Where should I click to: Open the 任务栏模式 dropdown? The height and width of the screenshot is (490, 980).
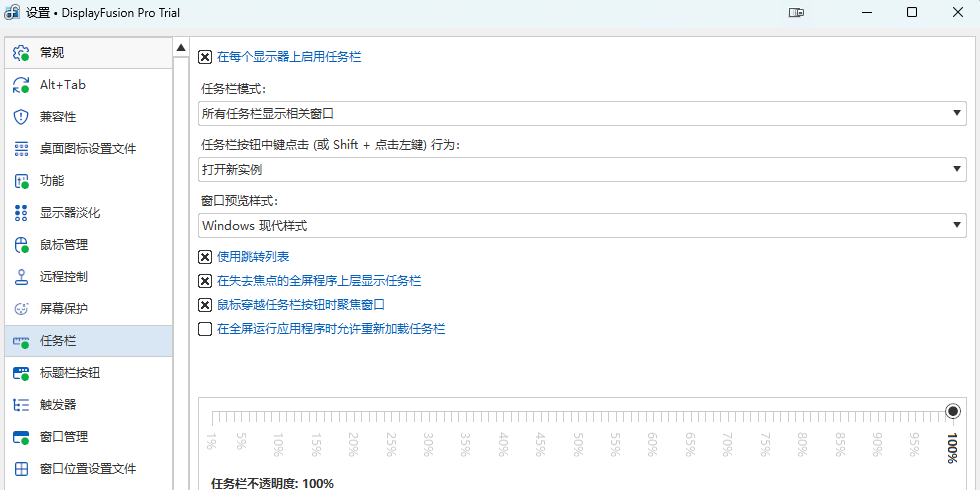(x=583, y=114)
